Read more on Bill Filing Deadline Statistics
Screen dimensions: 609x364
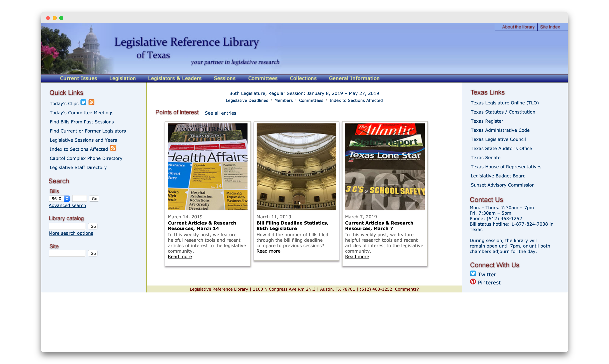(x=268, y=251)
